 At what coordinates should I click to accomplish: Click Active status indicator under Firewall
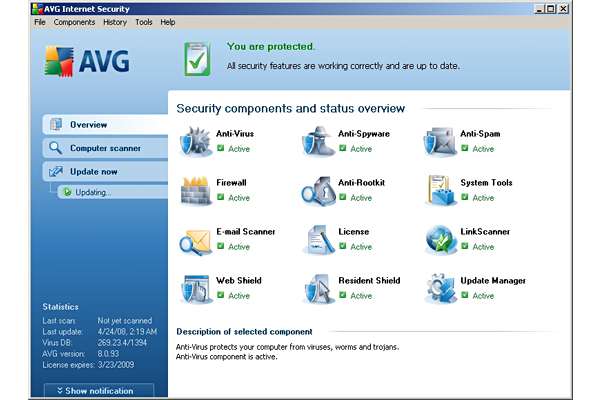[x=233, y=198]
